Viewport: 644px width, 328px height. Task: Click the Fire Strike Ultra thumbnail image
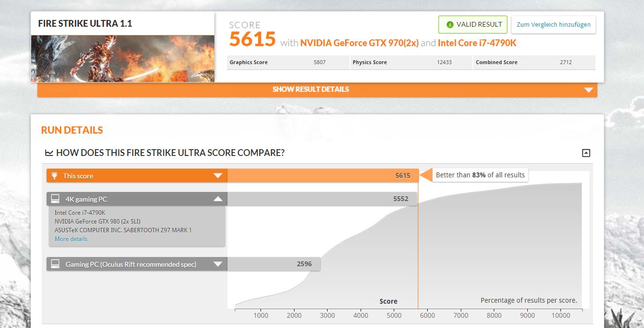[x=122, y=58]
